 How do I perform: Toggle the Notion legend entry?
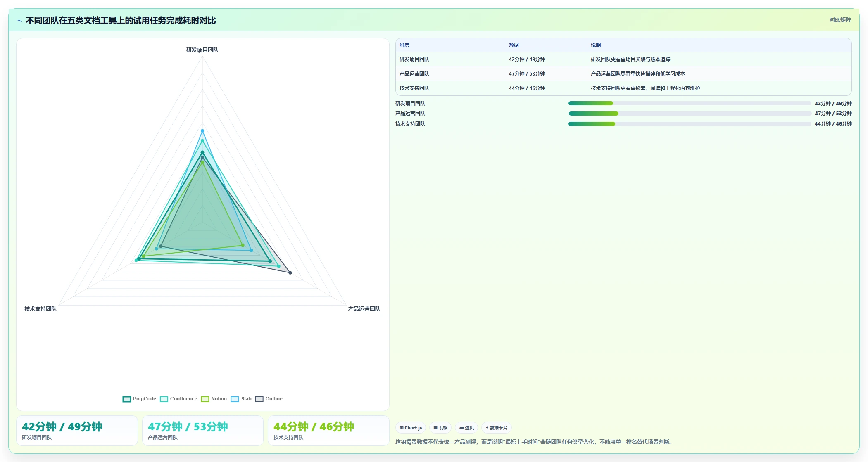point(214,399)
